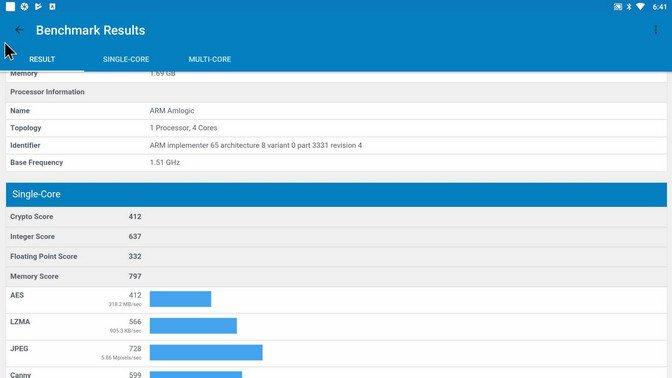Select the Identifier label
Screen dimensions: 672x378
[x=25, y=145]
